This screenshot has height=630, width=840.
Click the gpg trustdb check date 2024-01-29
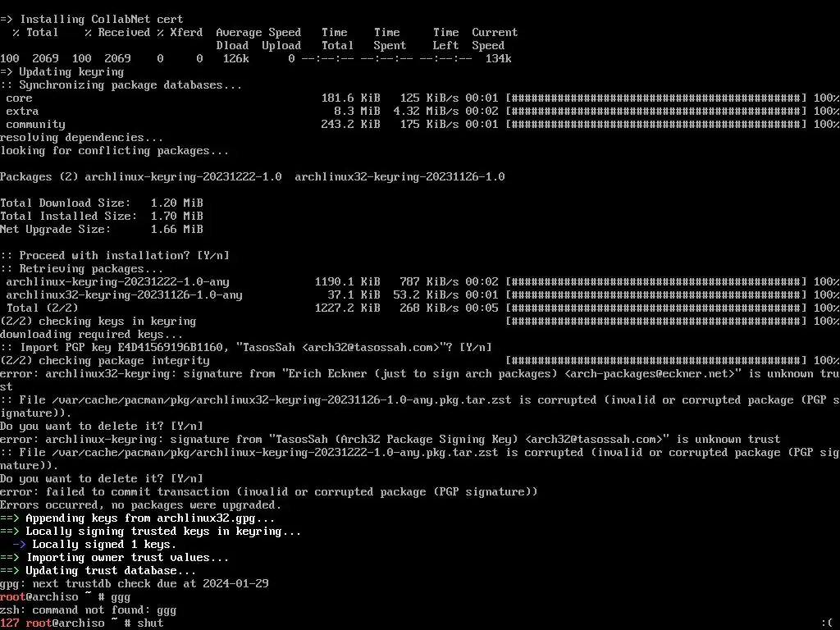point(235,584)
